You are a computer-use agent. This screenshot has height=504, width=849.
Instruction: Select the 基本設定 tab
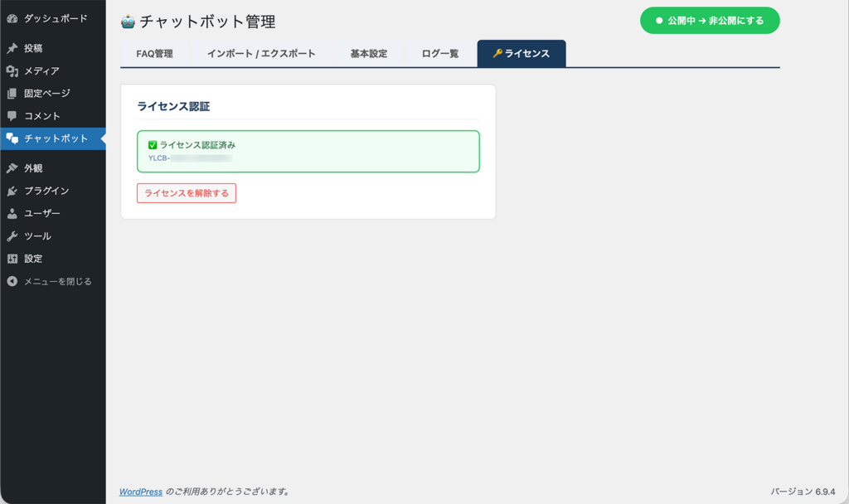367,51
